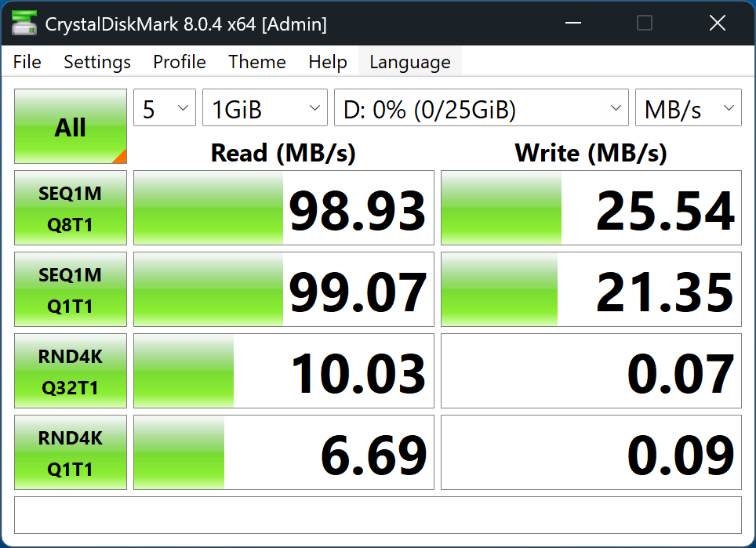Click the Write (MB/s) column header
The height and width of the screenshot is (548, 756).
point(591,153)
